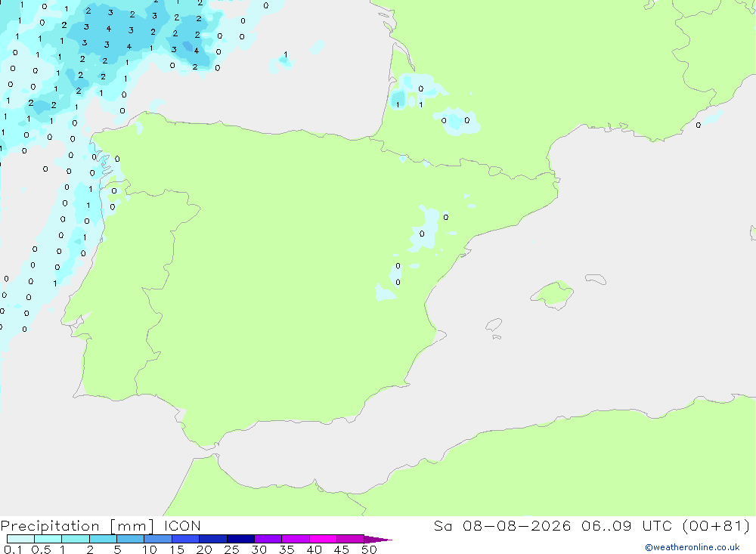
Task: Click the legend label '30'
Action: (259, 549)
